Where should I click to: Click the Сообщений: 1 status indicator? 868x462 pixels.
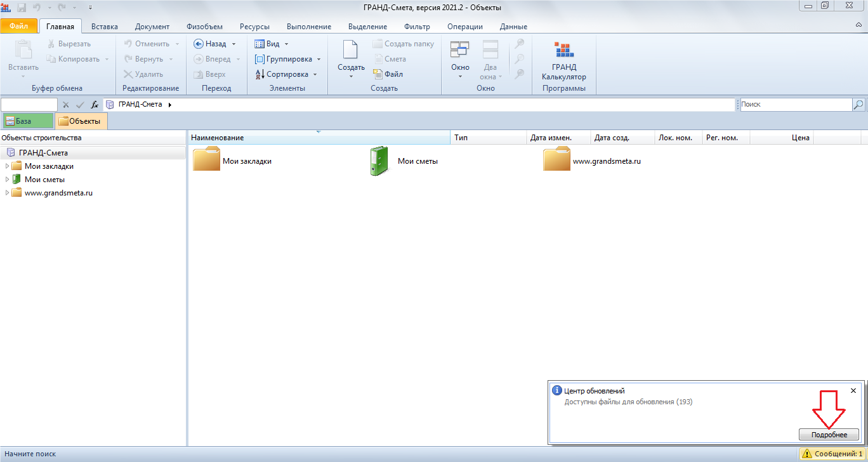click(832, 454)
